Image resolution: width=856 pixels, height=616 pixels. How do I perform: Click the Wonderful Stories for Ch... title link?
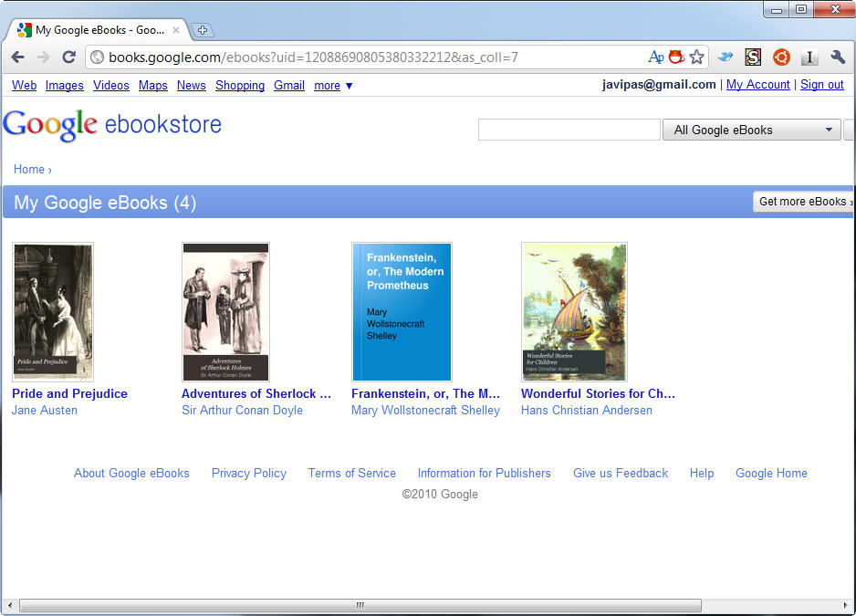point(598,393)
